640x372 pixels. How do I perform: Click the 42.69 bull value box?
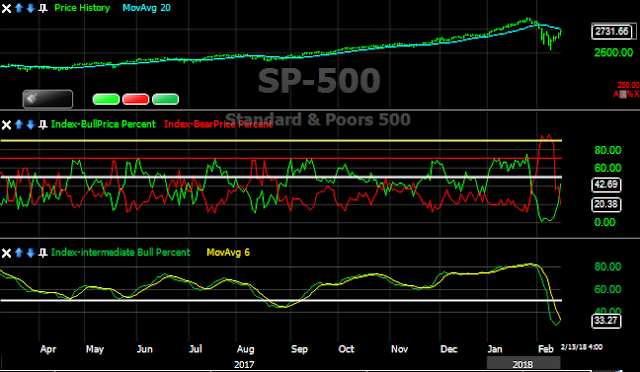(606, 185)
